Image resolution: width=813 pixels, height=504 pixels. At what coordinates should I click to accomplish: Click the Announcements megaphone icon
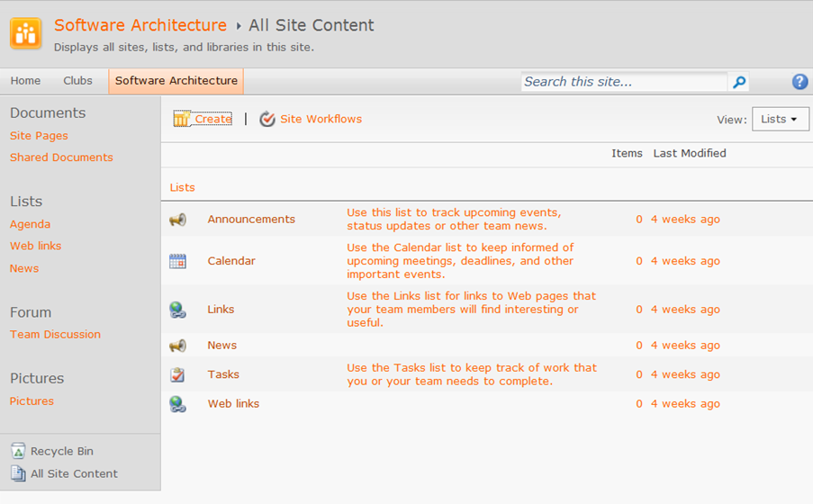(178, 220)
